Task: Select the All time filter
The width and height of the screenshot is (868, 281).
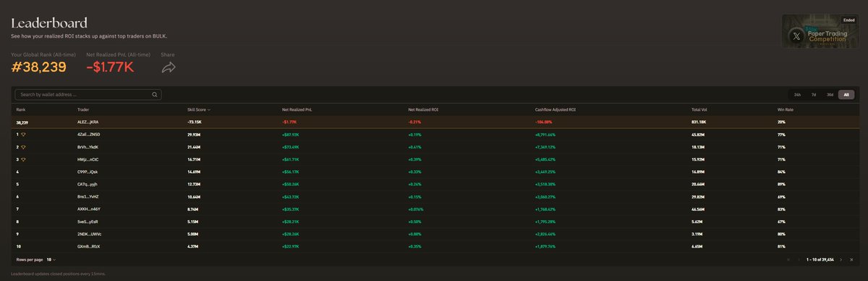Action: [x=847, y=94]
